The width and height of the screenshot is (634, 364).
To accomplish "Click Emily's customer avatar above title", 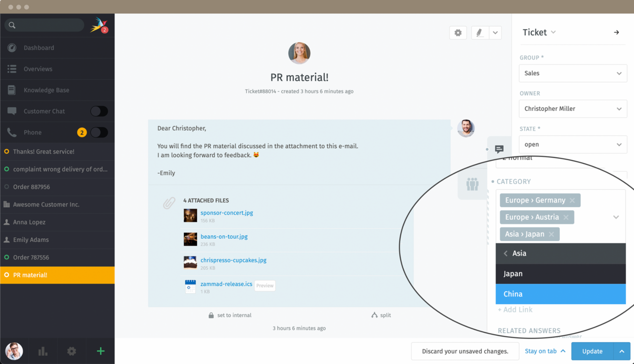I will [x=299, y=53].
